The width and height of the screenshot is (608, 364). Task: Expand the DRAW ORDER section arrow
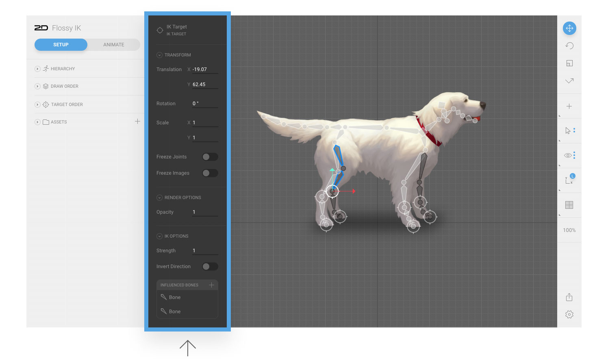(x=37, y=86)
